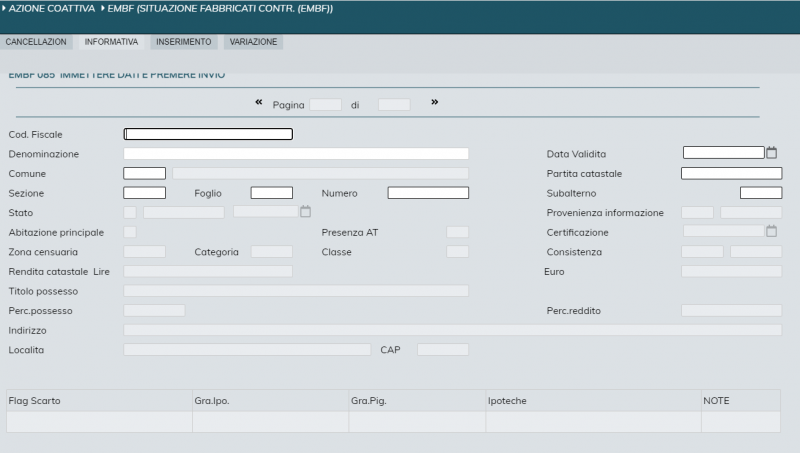
Task: Select the INFORMATIVA tab
Action: [x=111, y=42]
